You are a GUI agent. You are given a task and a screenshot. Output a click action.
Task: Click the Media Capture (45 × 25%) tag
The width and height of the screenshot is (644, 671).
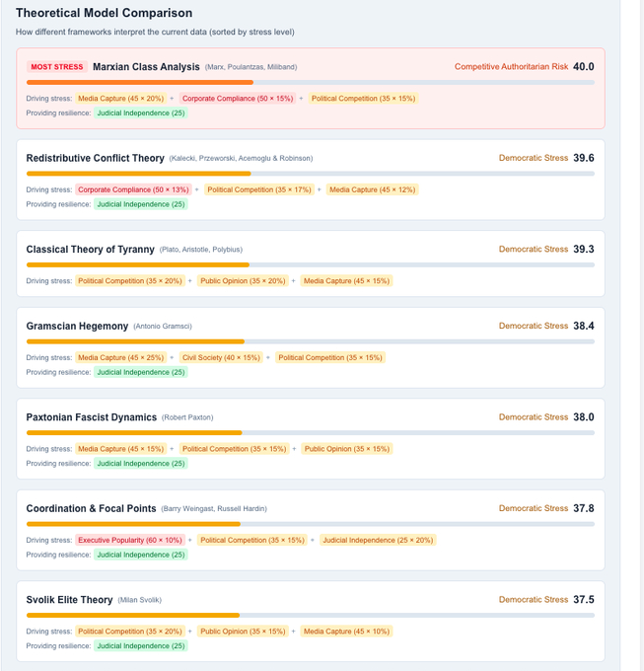tap(120, 357)
